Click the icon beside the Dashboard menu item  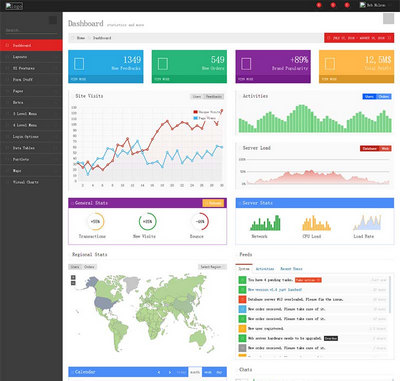pos(8,45)
